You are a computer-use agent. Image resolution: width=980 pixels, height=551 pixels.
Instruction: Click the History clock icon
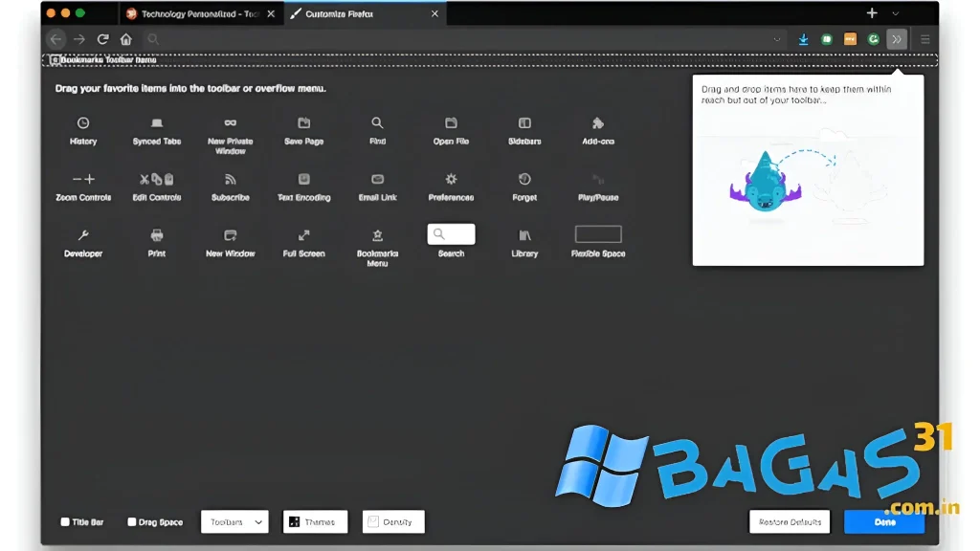click(83, 123)
